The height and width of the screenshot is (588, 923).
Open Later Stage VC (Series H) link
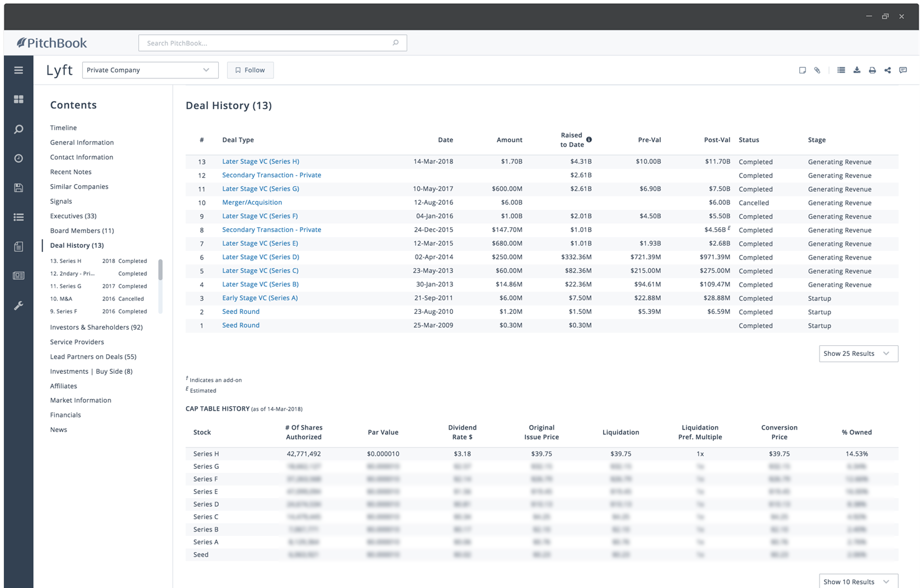click(261, 161)
